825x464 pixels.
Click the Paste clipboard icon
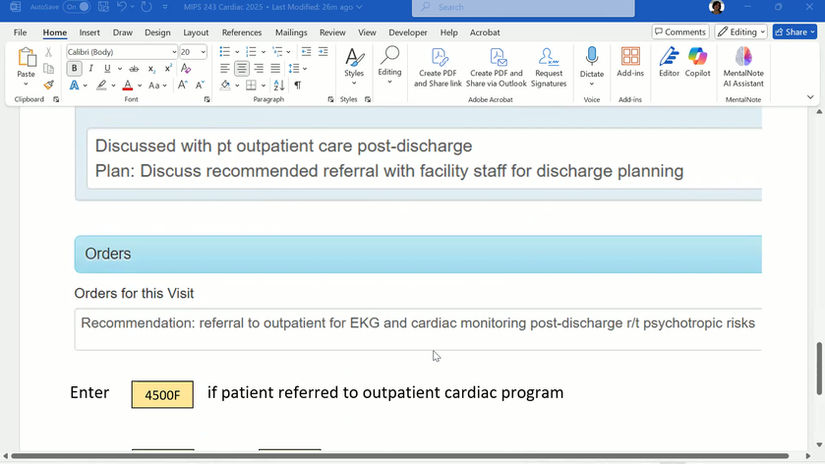[26, 57]
